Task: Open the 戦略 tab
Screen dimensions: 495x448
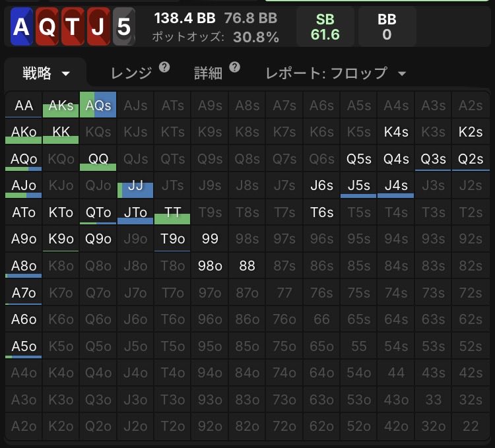Action: (45, 73)
